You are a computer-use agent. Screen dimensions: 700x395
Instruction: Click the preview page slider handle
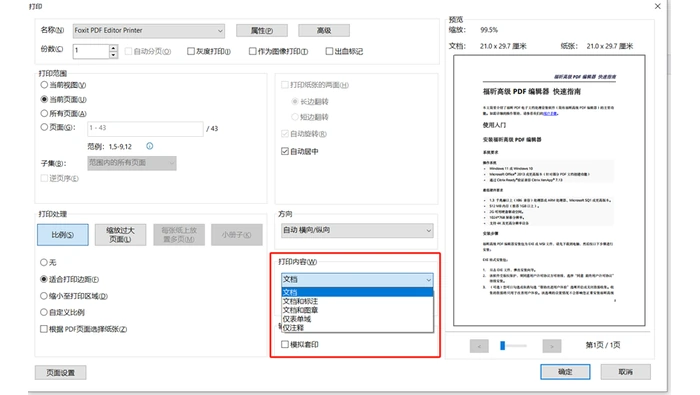503,345
